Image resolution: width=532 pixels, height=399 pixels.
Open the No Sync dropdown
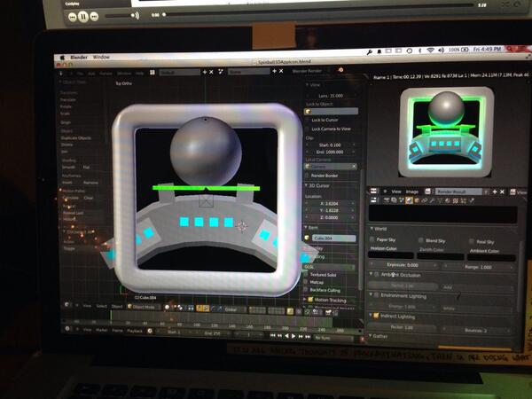pos(333,338)
